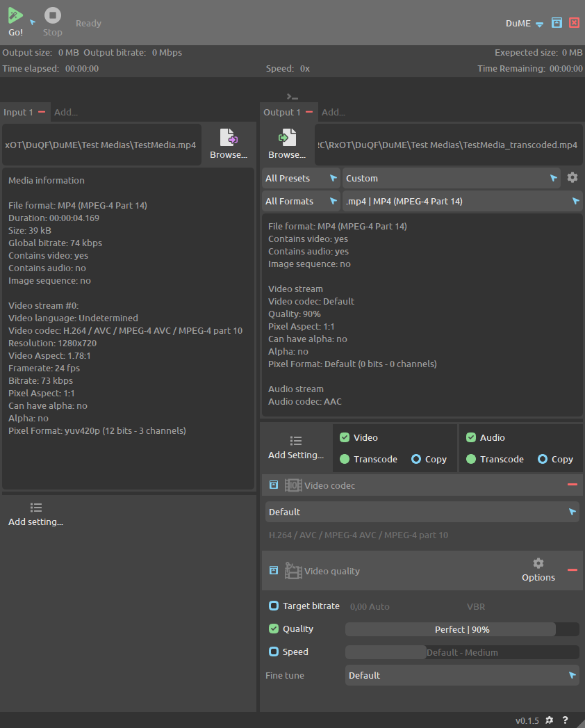585x728 pixels.
Task: Click Add... tab next to Input 1
Action: pos(66,112)
